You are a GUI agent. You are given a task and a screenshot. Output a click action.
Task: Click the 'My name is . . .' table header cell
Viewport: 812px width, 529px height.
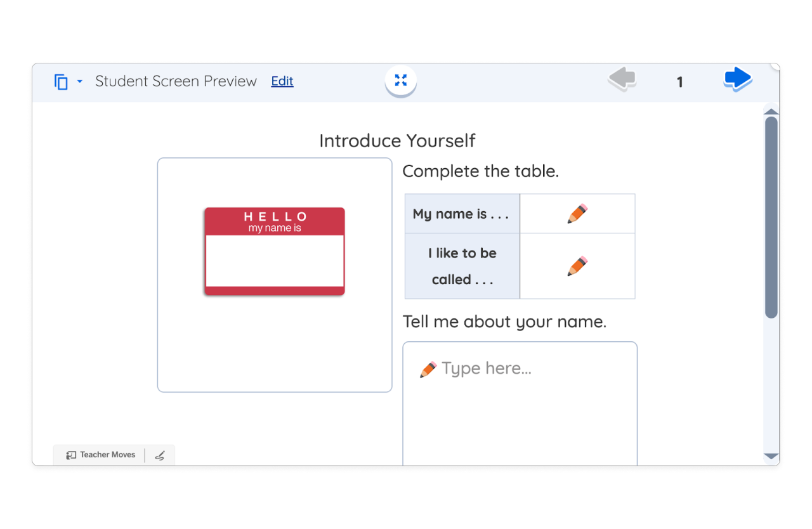coord(462,214)
